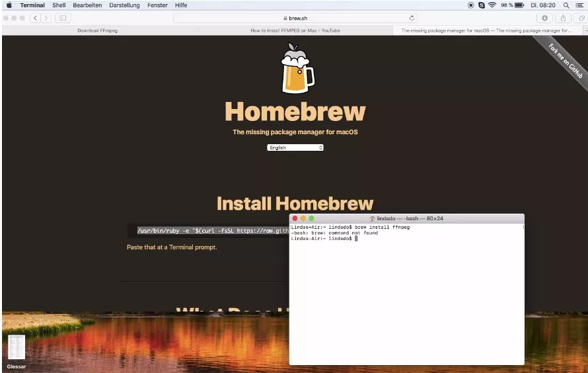Close the Terminal window
The width and height of the screenshot is (588, 373).
tap(295, 218)
